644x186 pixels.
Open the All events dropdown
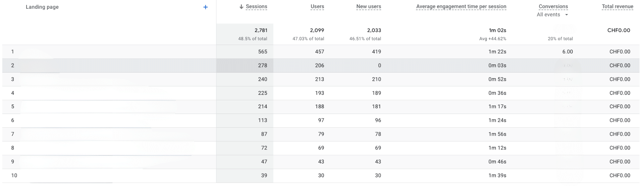[552, 15]
